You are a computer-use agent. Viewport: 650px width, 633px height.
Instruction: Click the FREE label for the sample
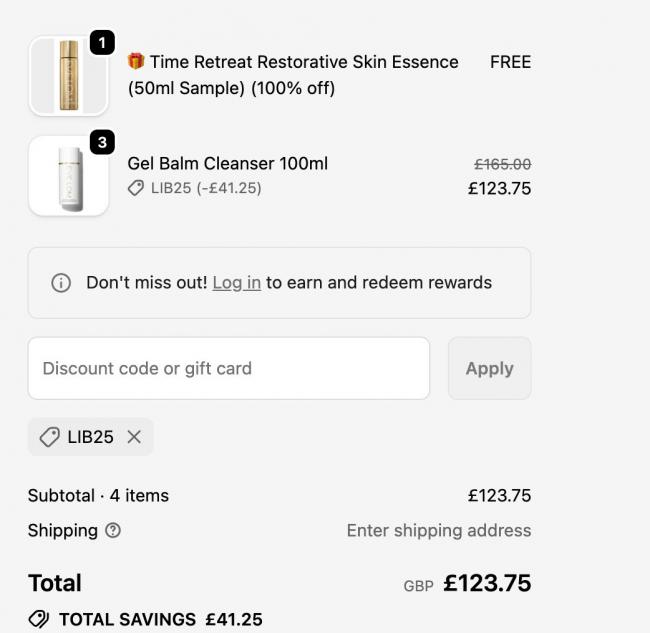pyautogui.click(x=510, y=62)
